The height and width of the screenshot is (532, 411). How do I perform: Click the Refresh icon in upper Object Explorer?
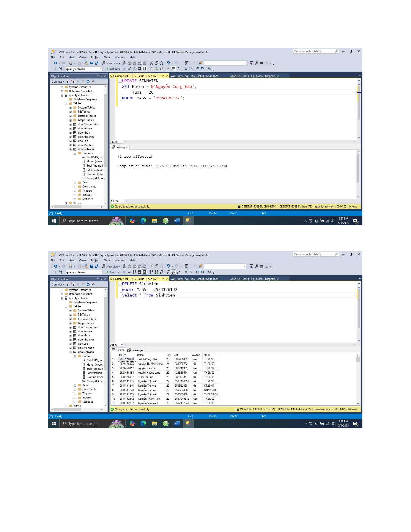pos(88,82)
